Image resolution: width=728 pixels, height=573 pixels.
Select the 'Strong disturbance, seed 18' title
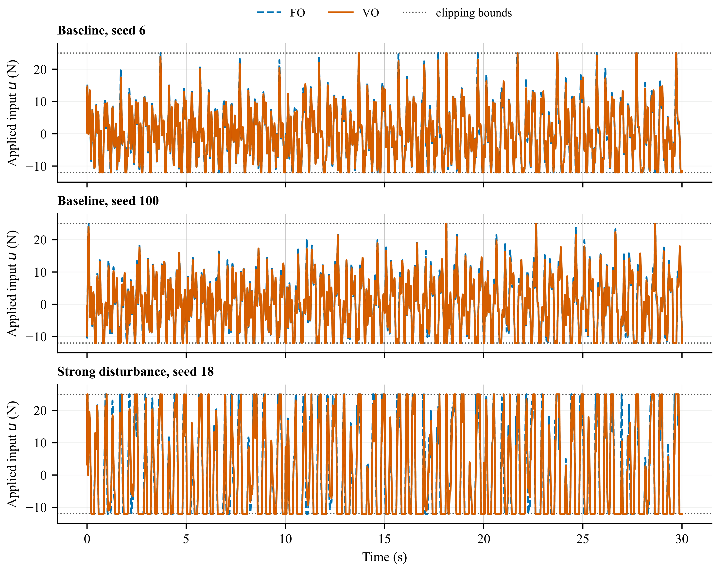pos(136,372)
